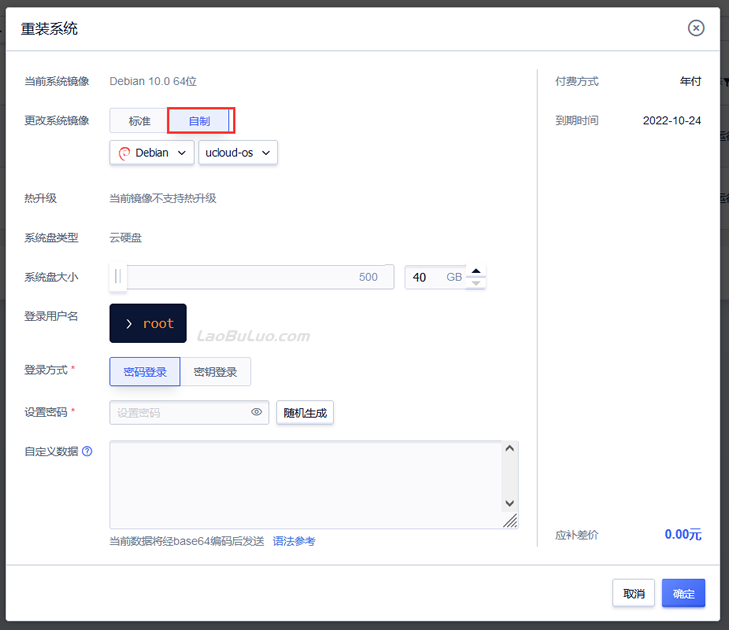This screenshot has width=729, height=630.
Task: Confirm with the 确定 button
Action: point(683,593)
